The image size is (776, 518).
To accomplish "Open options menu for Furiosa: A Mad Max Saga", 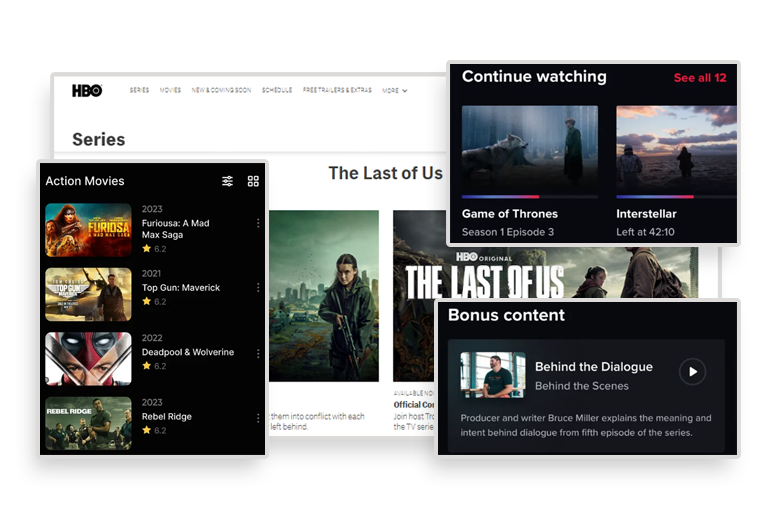I will 258,223.
